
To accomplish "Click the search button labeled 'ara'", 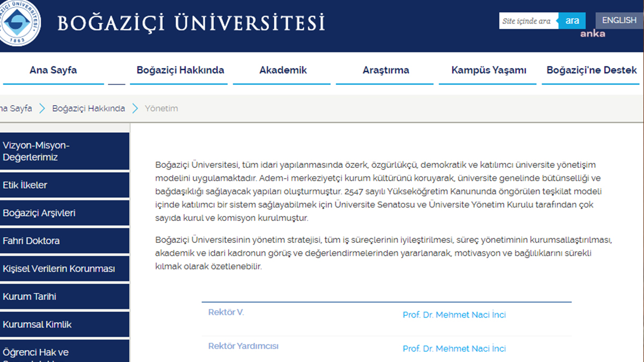I will click(x=573, y=20).
